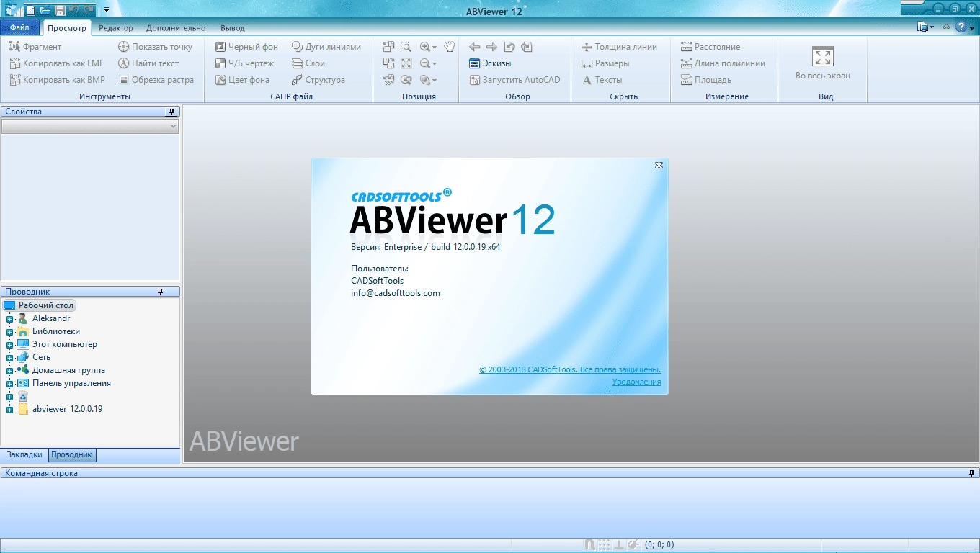Go to next file with right arrow
The height and width of the screenshot is (553, 980).
[x=491, y=47]
